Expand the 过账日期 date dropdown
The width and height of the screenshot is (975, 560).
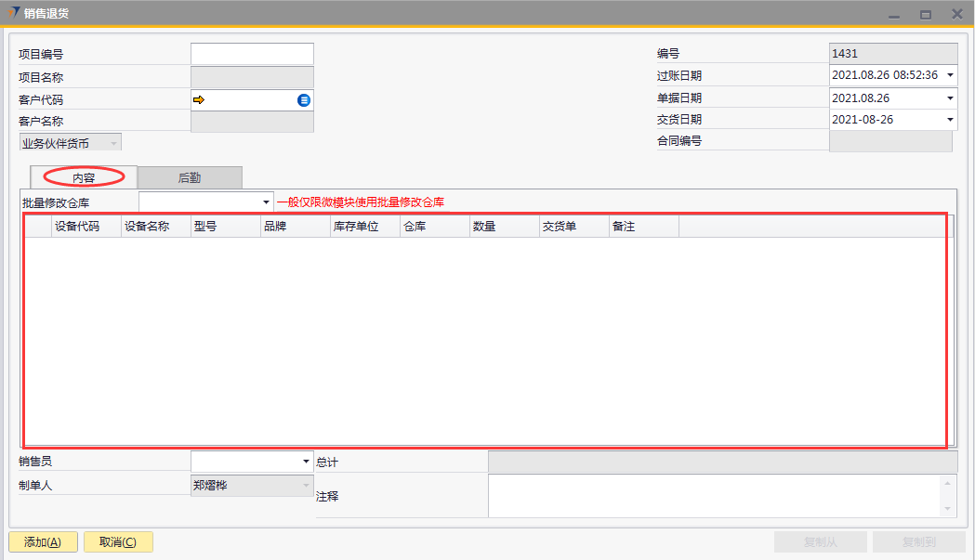click(950, 75)
